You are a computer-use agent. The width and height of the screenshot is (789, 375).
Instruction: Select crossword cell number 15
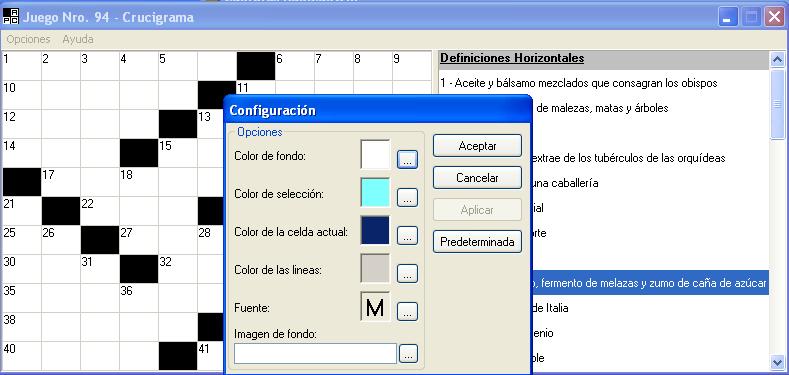pos(178,153)
